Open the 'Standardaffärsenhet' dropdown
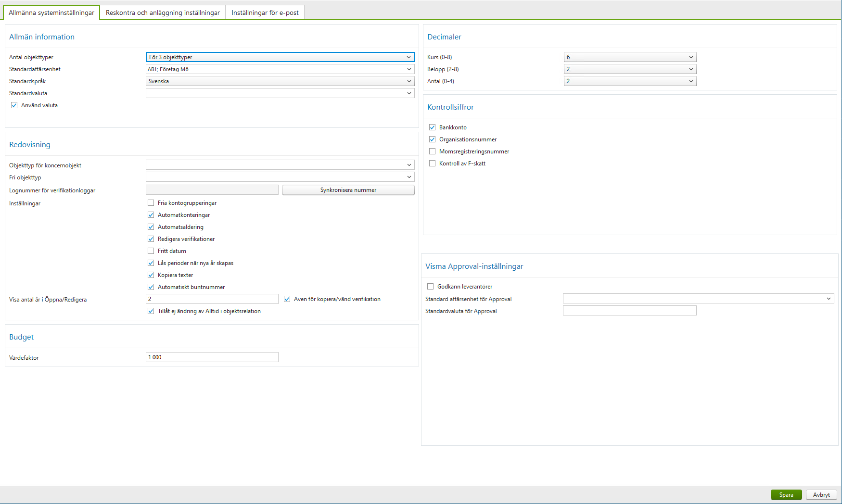Screen dimensions: 842x504 point(409,69)
